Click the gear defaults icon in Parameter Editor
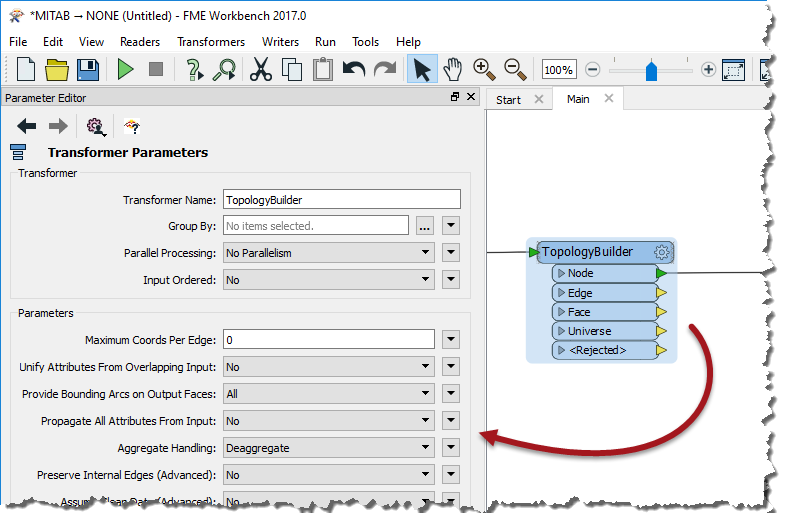The image size is (787, 513). [95, 126]
